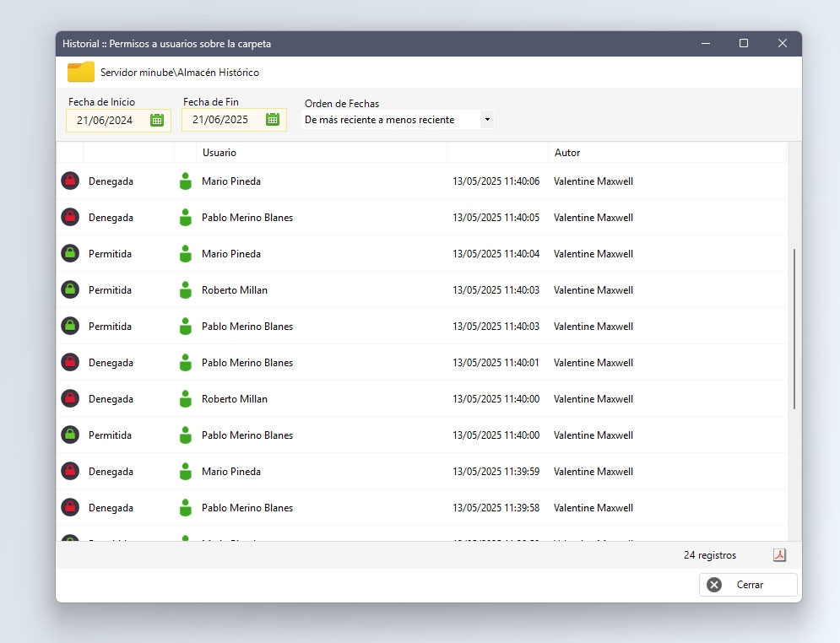The image size is (840, 643).
Task: Click the yellow folder icon
Action: point(81,72)
